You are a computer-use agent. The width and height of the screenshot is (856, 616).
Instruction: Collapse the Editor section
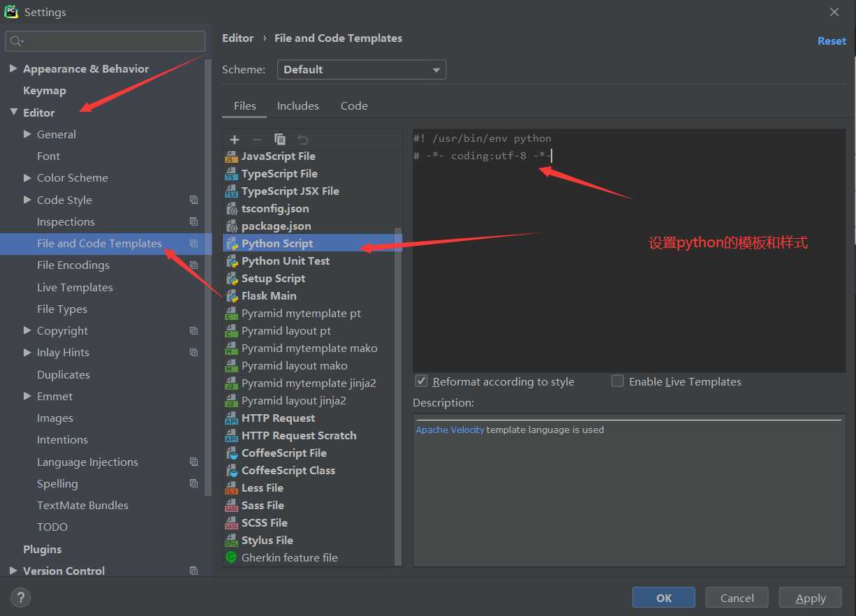tap(13, 112)
